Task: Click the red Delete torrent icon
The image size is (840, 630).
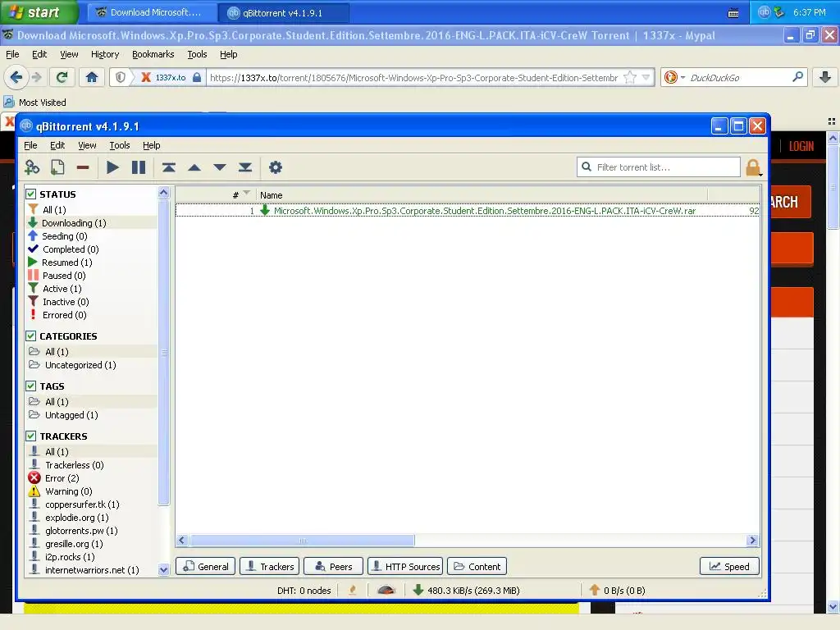Action: coord(83,167)
